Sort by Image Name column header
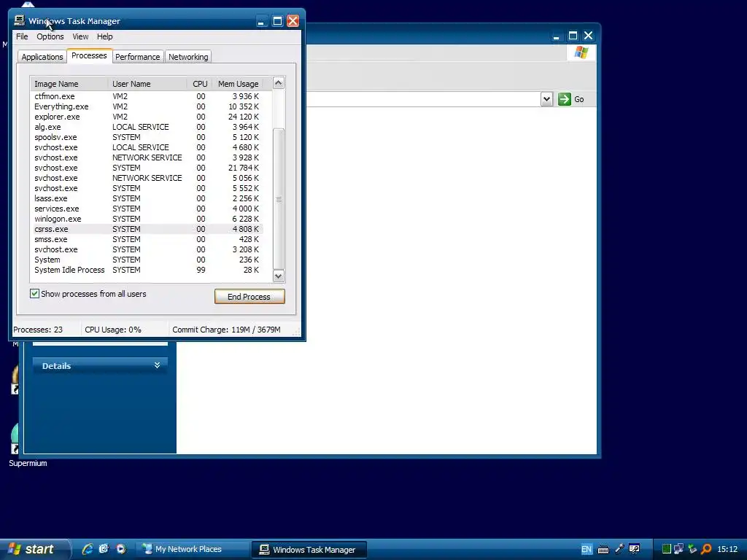 pos(69,84)
